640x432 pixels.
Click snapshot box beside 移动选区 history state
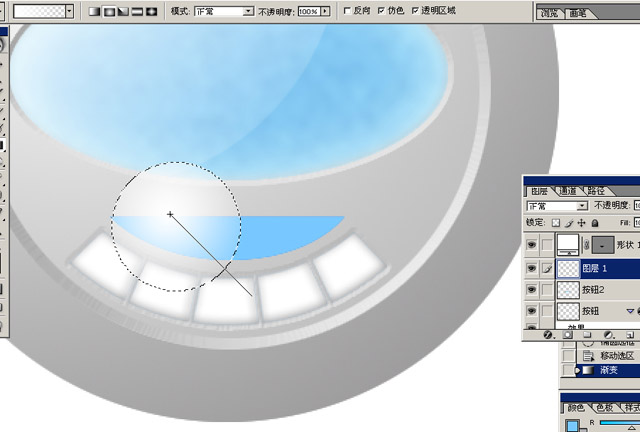tap(568, 356)
